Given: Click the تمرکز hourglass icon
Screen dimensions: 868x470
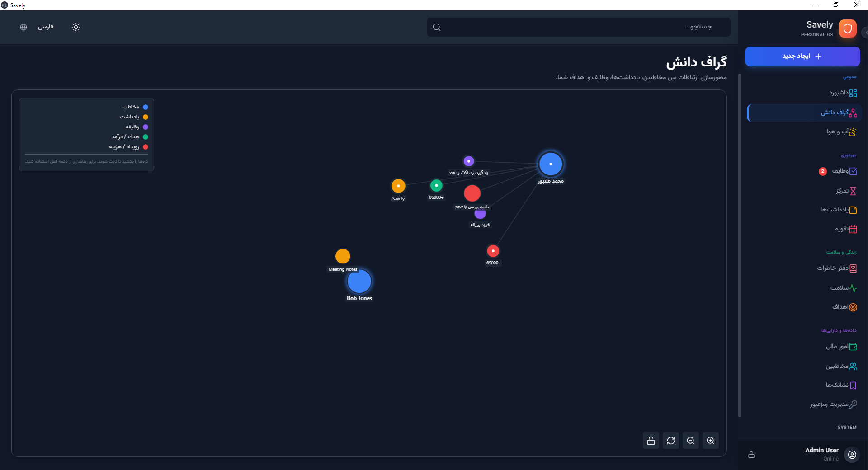Looking at the screenshot, I should tap(853, 191).
